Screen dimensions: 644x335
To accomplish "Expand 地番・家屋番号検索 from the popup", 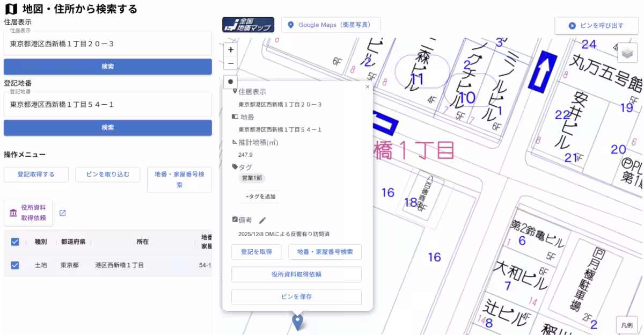I will click(325, 252).
